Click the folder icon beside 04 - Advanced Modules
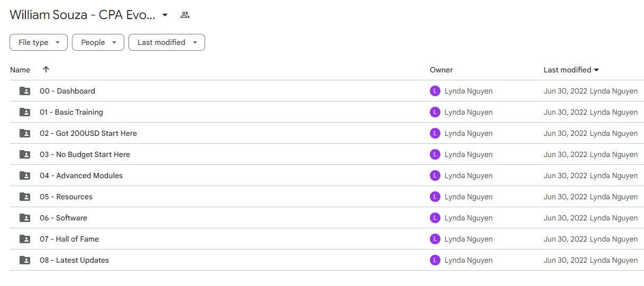 click(x=25, y=176)
